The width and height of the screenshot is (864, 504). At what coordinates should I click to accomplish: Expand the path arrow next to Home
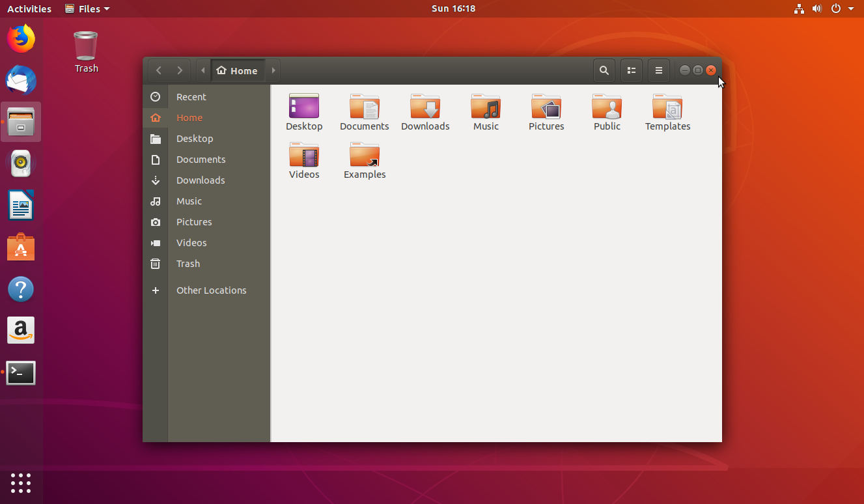tap(273, 70)
